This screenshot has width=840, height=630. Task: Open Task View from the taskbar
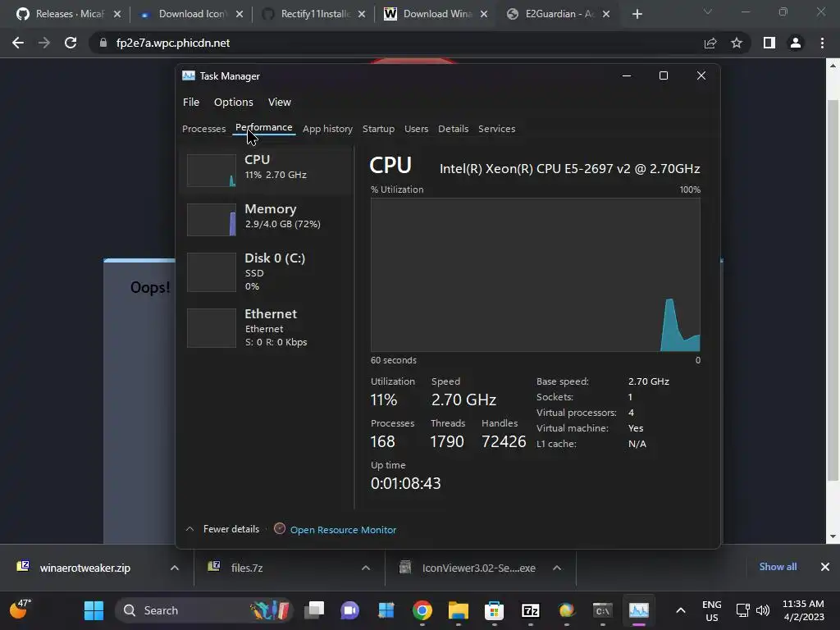point(314,610)
